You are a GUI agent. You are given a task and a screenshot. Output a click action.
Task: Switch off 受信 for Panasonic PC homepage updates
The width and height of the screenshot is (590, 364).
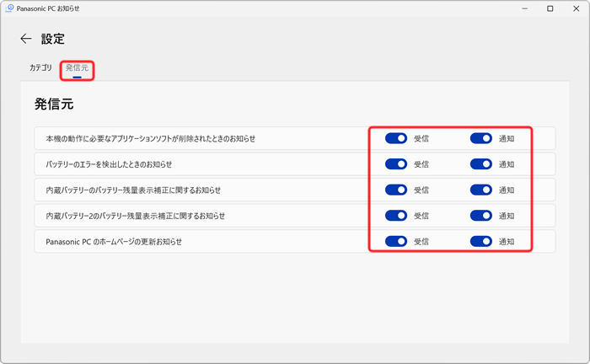click(x=396, y=242)
